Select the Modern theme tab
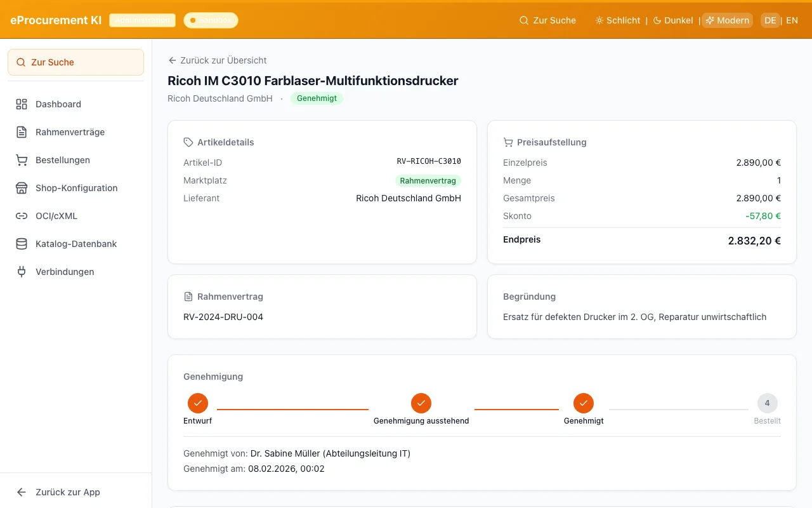The width and height of the screenshot is (812, 508). pyautogui.click(x=727, y=20)
